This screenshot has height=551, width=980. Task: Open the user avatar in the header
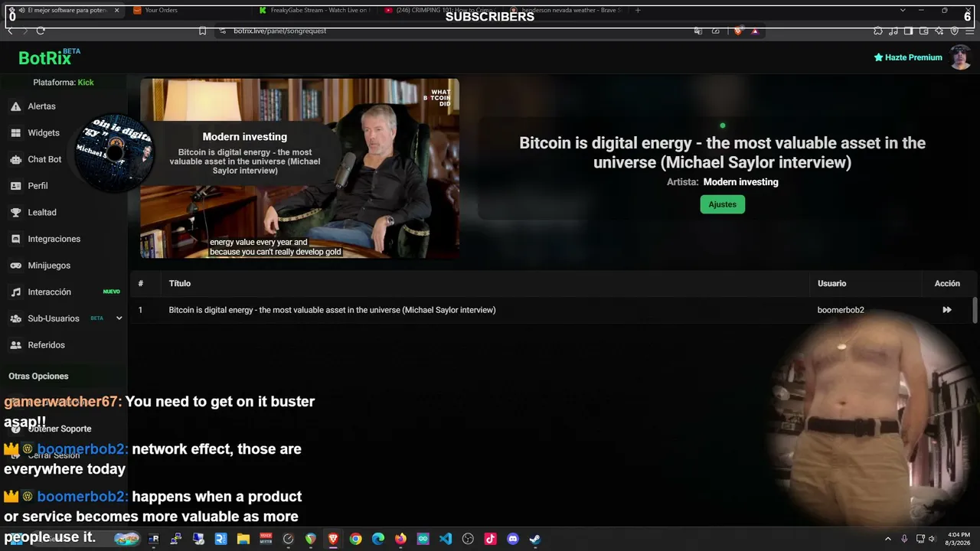[960, 57]
